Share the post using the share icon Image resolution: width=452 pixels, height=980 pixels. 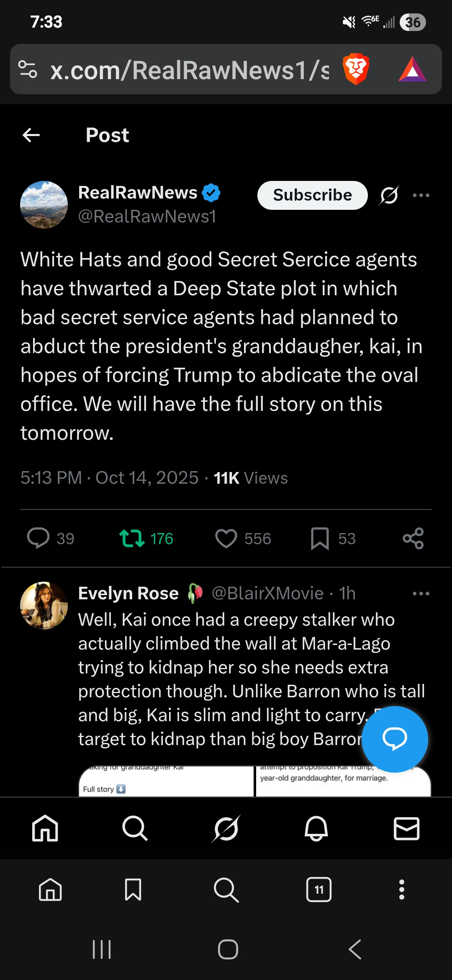coord(413,538)
